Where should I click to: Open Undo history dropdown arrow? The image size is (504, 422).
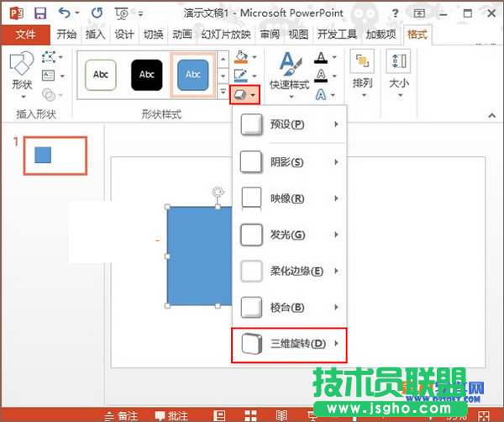click(77, 13)
